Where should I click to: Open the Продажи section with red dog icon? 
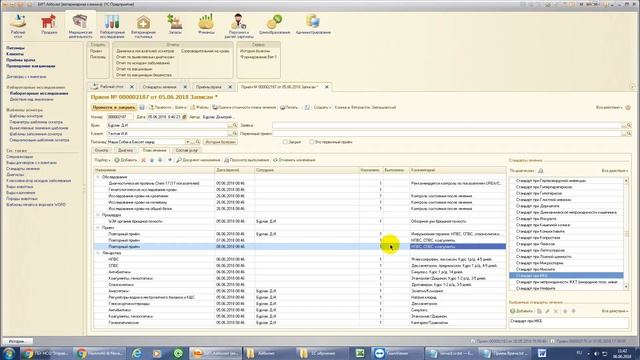49,24
